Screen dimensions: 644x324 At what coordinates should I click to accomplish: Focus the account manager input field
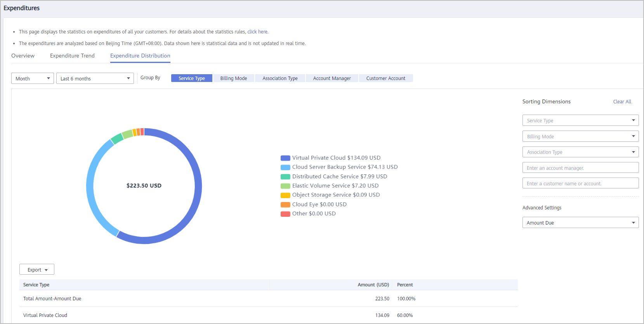point(580,168)
